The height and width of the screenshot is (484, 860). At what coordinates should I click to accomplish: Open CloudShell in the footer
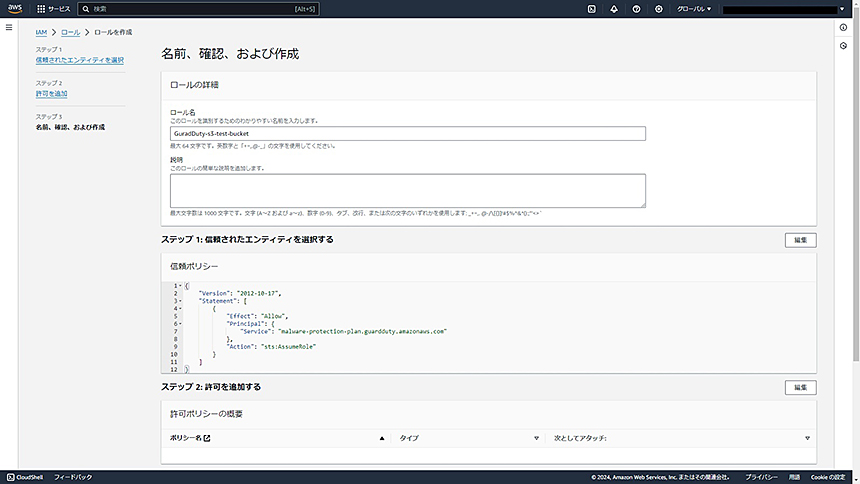pos(25,477)
